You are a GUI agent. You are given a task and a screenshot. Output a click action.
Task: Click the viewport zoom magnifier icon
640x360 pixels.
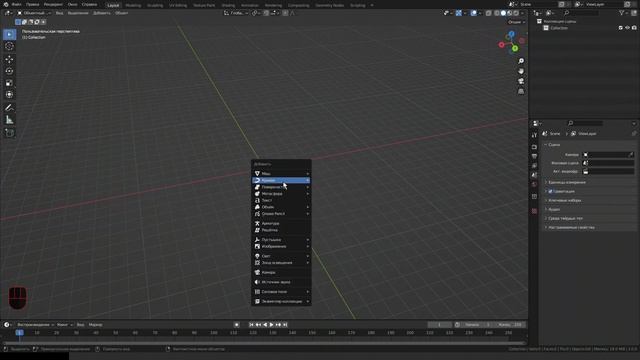pyautogui.click(x=521, y=61)
